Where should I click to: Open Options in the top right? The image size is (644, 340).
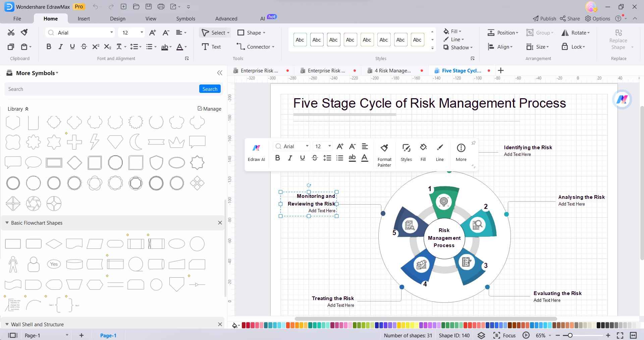(598, 19)
